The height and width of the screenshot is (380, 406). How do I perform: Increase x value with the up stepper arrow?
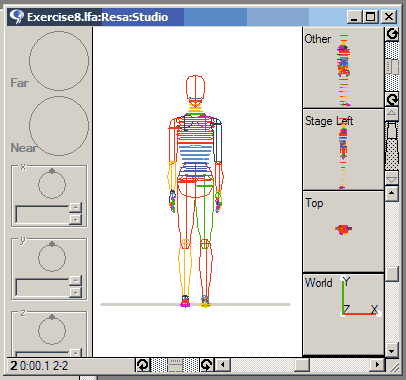76,208
